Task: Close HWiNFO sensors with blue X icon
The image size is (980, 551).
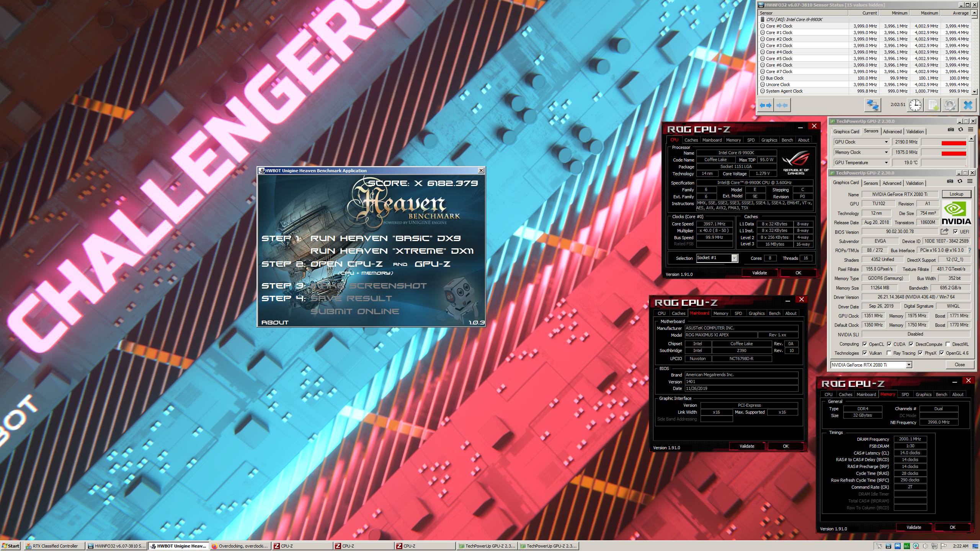Action: click(968, 105)
